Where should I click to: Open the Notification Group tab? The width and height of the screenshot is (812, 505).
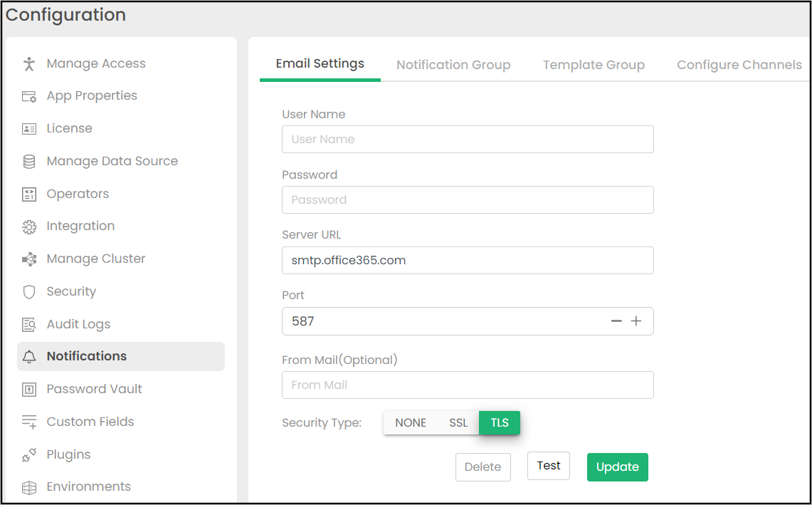coord(453,65)
